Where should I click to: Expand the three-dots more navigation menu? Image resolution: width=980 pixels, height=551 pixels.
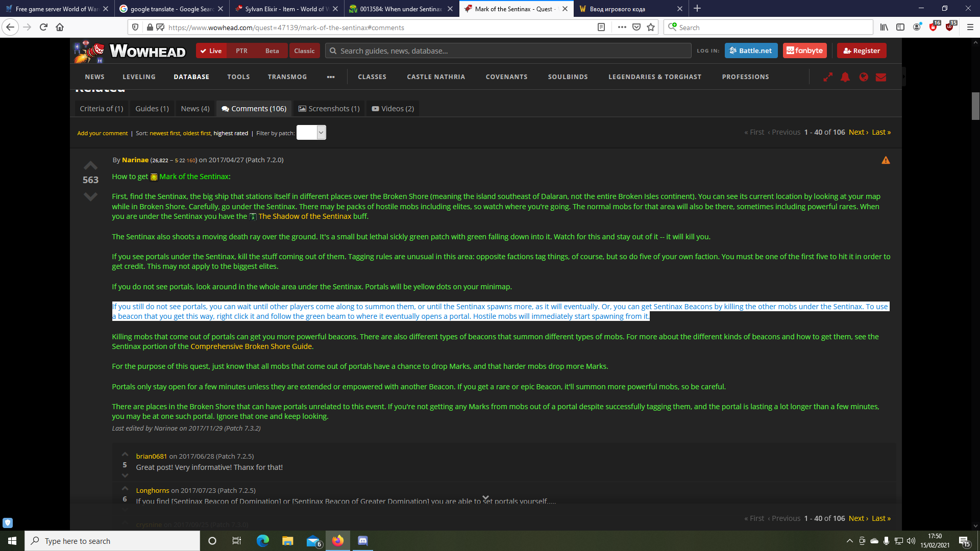tap(331, 77)
